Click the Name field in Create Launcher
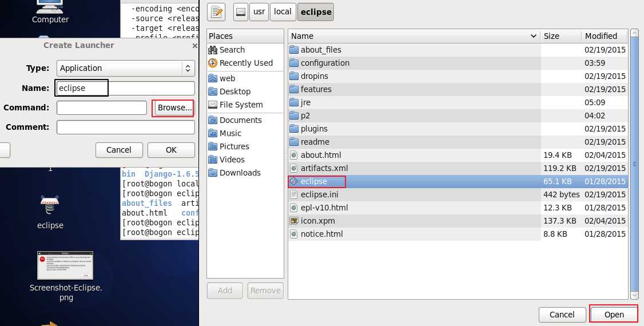 [126, 88]
